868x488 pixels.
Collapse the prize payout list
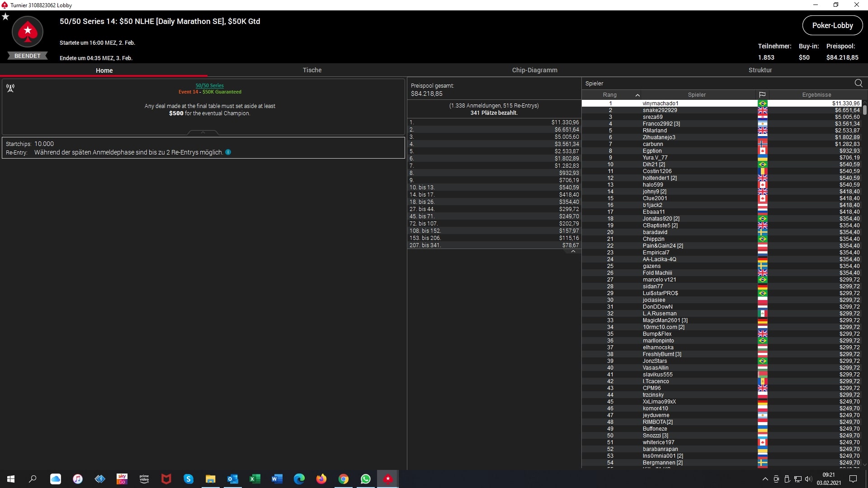pos(573,252)
